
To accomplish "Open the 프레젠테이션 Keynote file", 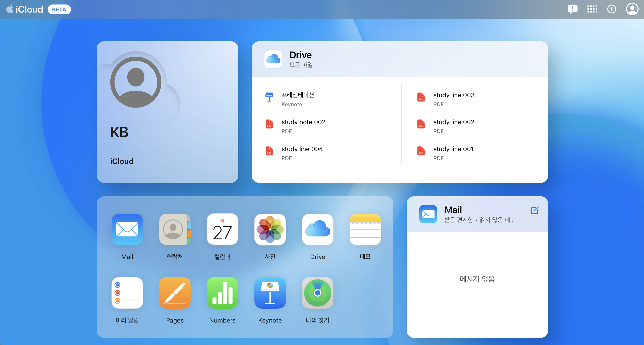I will click(x=298, y=95).
